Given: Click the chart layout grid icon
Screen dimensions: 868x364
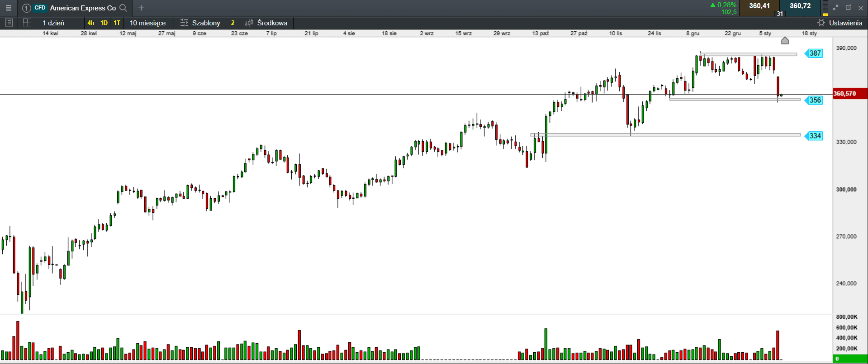Looking at the screenshot, I should 27,23.
